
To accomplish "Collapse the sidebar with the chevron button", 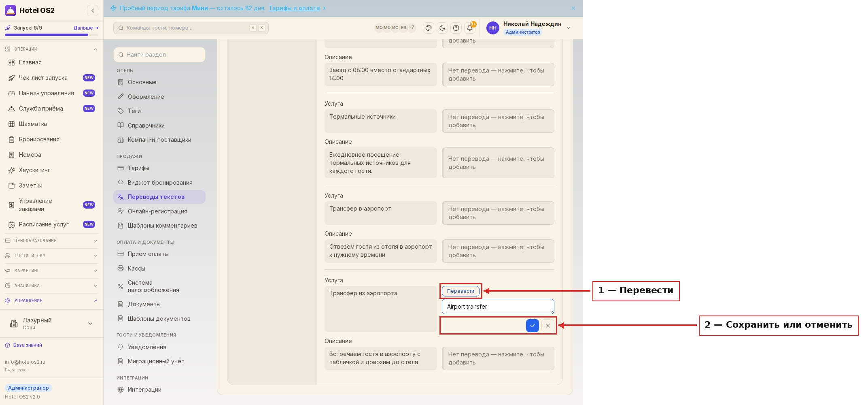I will [93, 11].
